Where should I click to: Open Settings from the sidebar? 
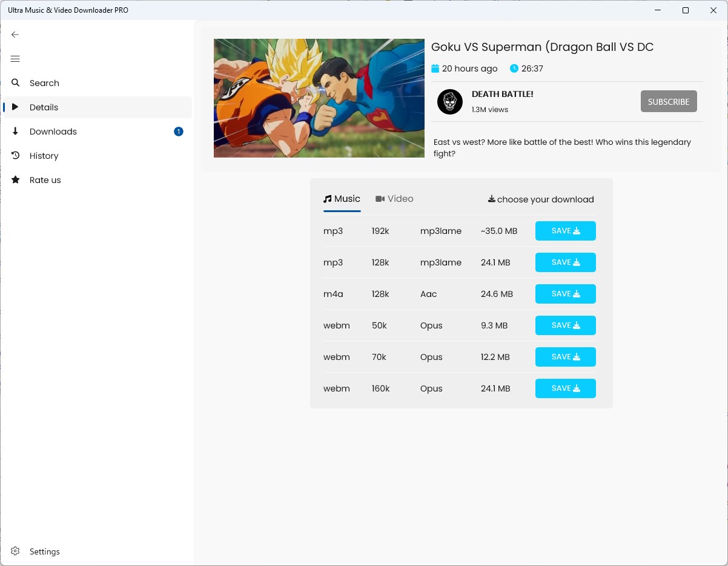98,551
